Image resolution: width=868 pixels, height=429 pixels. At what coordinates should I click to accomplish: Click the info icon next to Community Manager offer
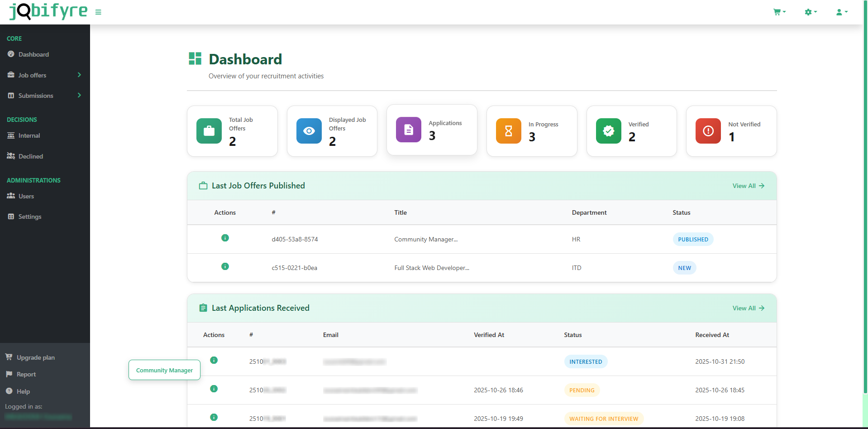click(x=225, y=238)
